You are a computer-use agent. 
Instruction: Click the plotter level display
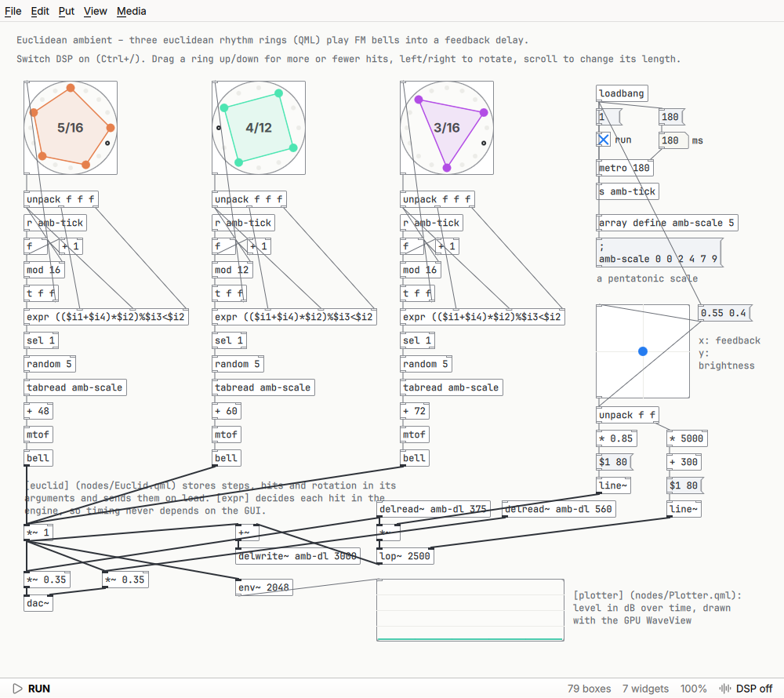pyautogui.click(x=470, y=610)
